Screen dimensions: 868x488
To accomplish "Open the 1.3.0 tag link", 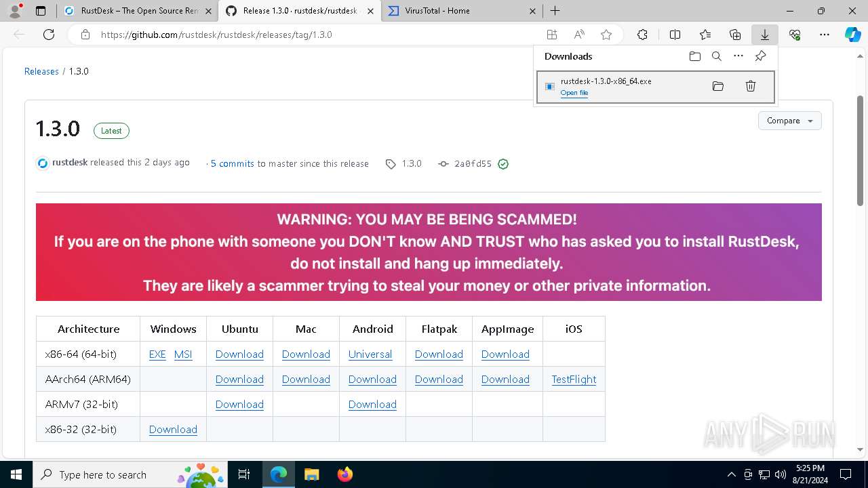I will pos(412,163).
